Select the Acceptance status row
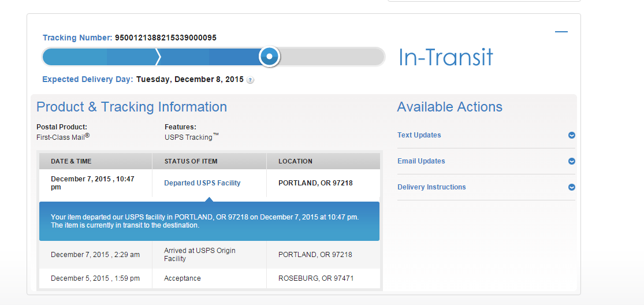This screenshot has height=305, width=644. [x=182, y=278]
